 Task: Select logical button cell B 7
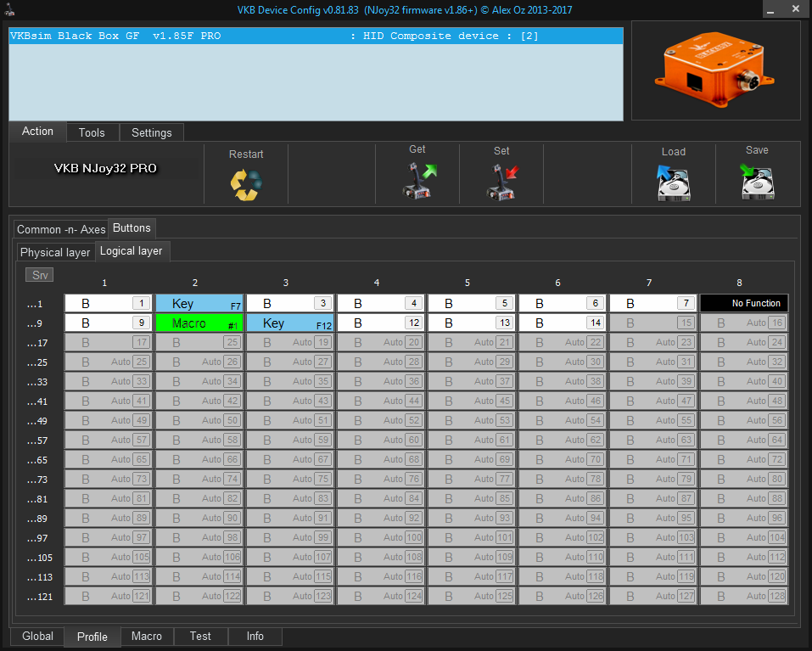tap(653, 304)
